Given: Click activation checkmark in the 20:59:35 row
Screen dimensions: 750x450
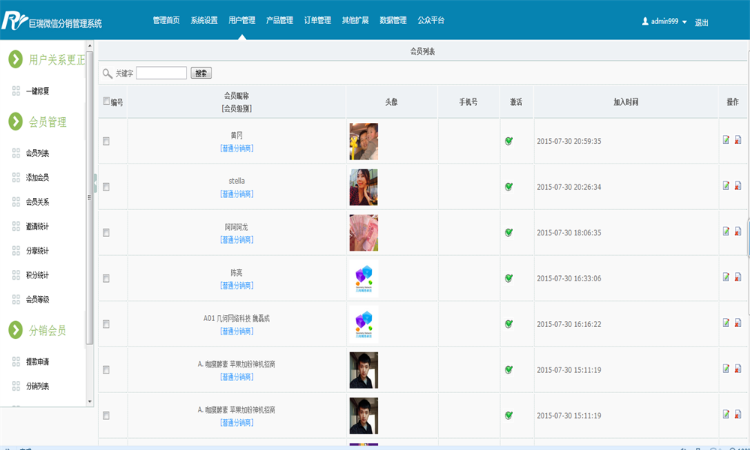Looking at the screenshot, I should (x=509, y=141).
